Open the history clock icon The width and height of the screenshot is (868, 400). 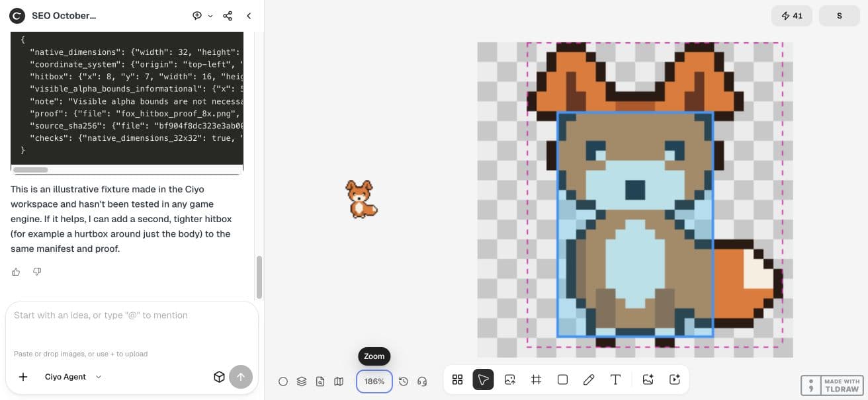[x=404, y=381]
